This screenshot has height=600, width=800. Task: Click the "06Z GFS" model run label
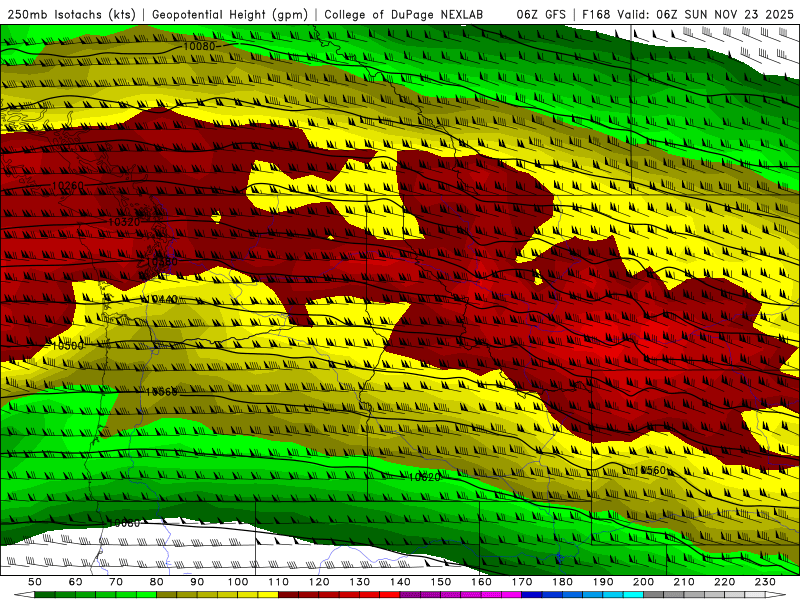pyautogui.click(x=541, y=15)
